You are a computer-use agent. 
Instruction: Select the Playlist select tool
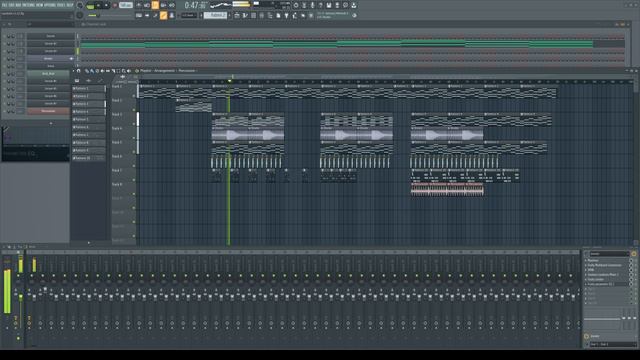point(118,71)
